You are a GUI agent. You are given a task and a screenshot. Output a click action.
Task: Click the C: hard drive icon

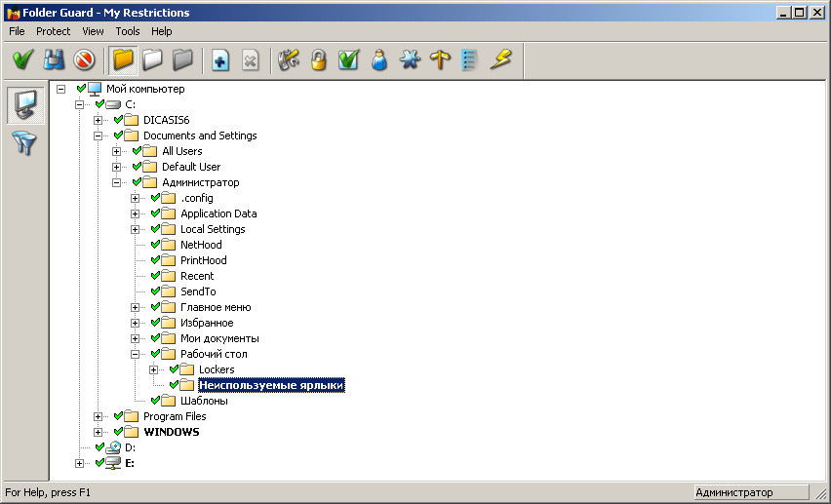[113, 105]
